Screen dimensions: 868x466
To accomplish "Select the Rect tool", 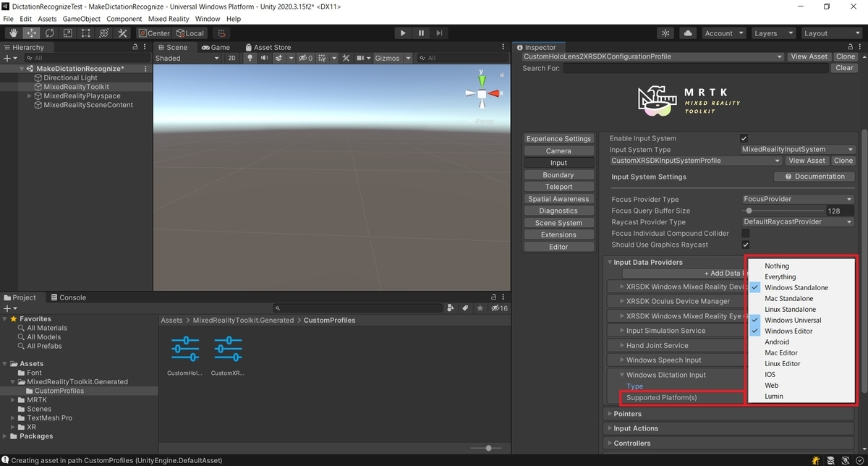I will point(86,33).
